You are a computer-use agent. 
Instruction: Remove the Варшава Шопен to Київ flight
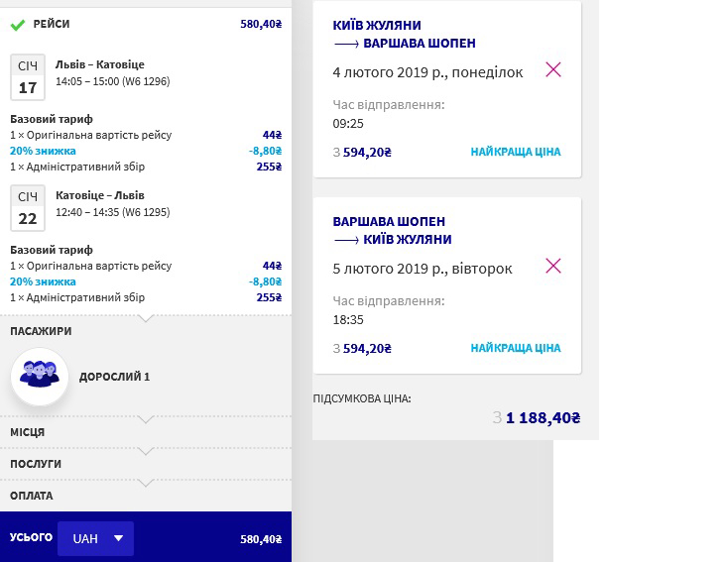click(553, 266)
